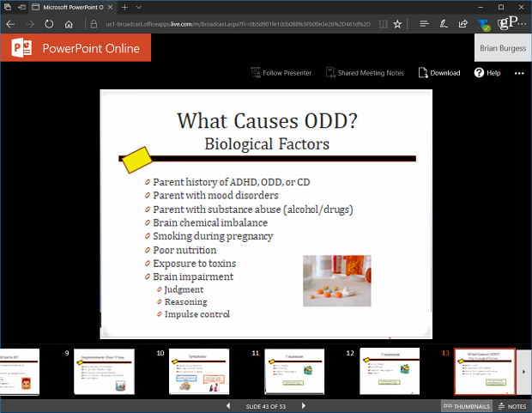Click the pills image on the slide
532x413 pixels.
pyautogui.click(x=337, y=281)
